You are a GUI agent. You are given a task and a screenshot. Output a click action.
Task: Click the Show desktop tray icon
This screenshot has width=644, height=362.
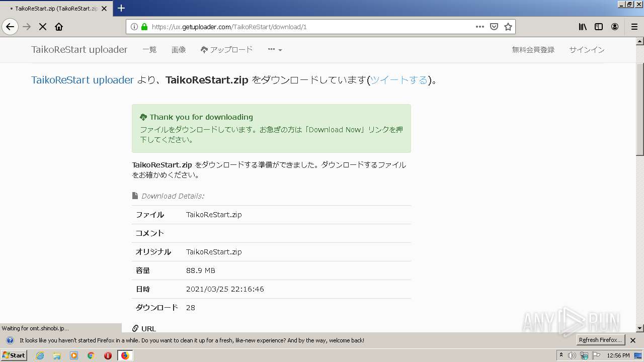point(638,355)
